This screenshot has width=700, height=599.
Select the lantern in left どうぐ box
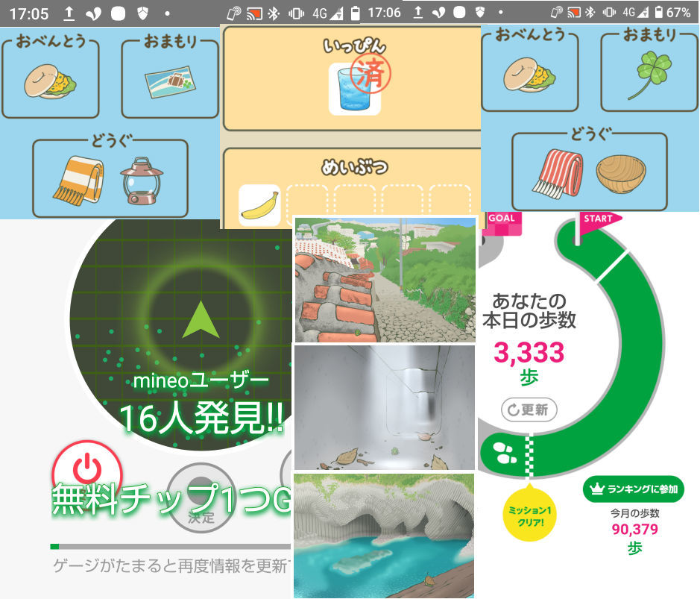pos(142,181)
